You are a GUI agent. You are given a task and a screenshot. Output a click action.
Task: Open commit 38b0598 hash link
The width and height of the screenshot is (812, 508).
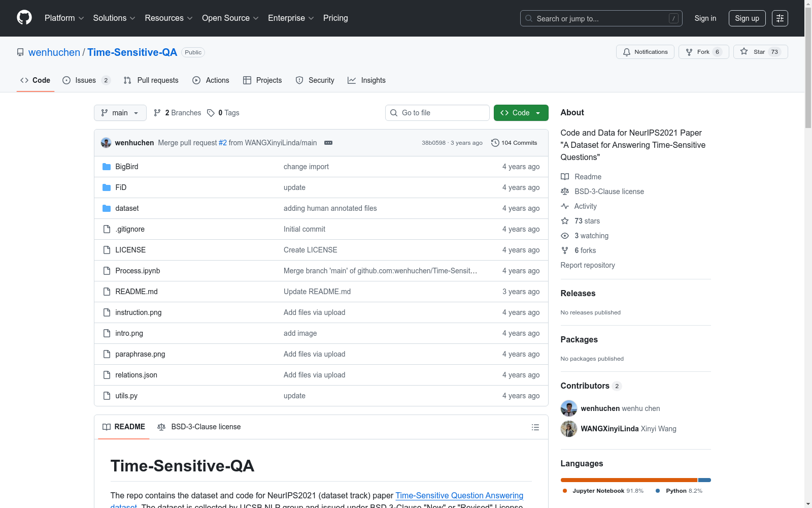433,143
